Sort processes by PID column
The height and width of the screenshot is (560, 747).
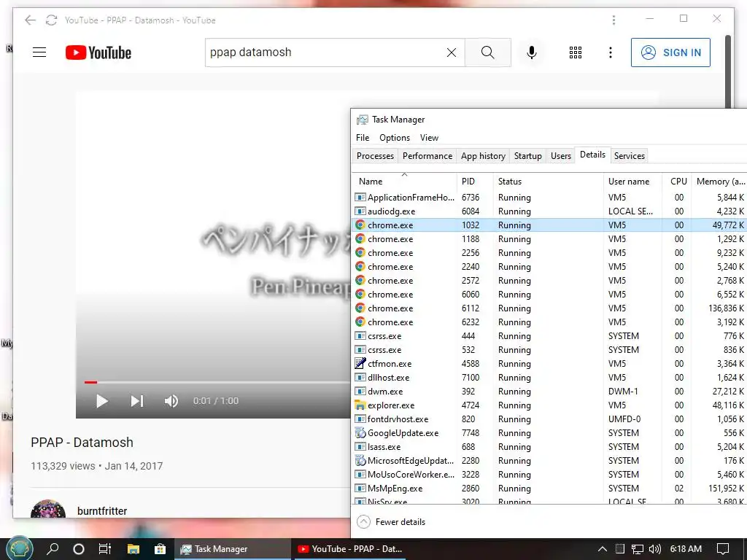pos(474,181)
